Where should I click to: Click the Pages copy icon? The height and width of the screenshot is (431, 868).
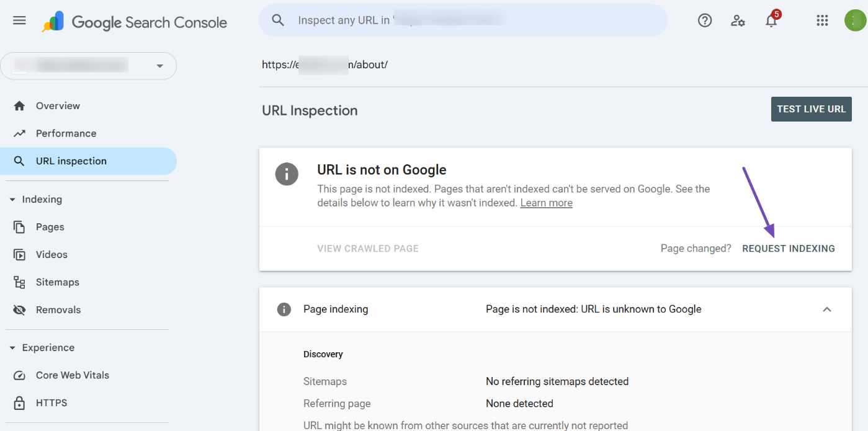click(x=19, y=227)
